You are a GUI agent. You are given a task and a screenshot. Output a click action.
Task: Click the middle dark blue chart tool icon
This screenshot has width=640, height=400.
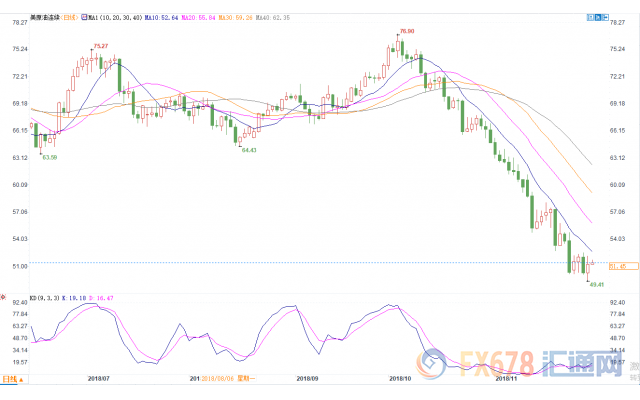pos(598,17)
